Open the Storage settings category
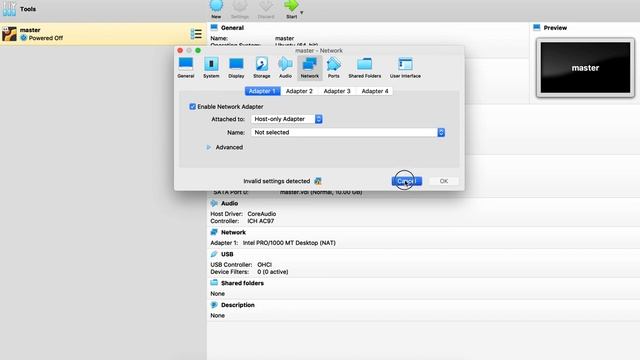 coord(262,68)
